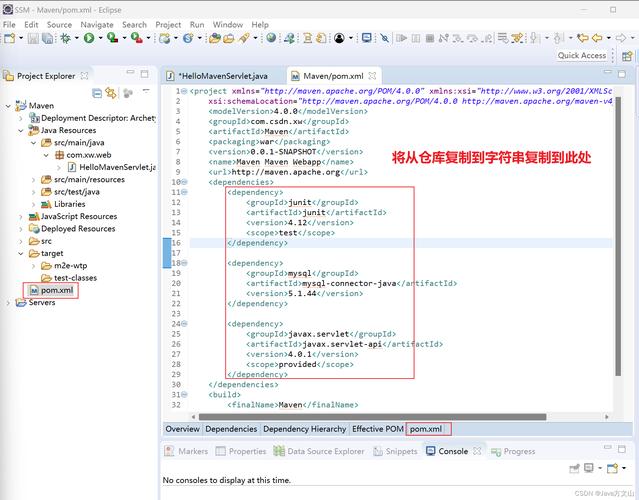Toggle Link with Editor in Project Explorer
This screenshot has width=639, height=500.
[x=111, y=93]
